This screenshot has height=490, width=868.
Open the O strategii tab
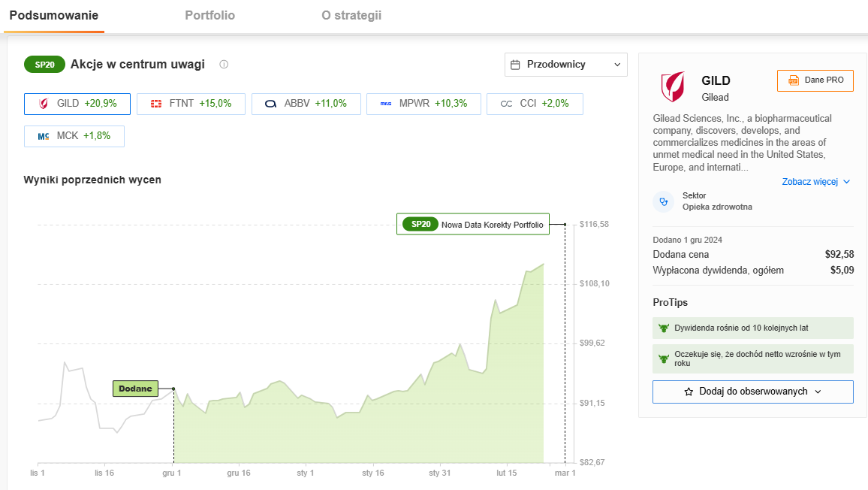click(351, 16)
